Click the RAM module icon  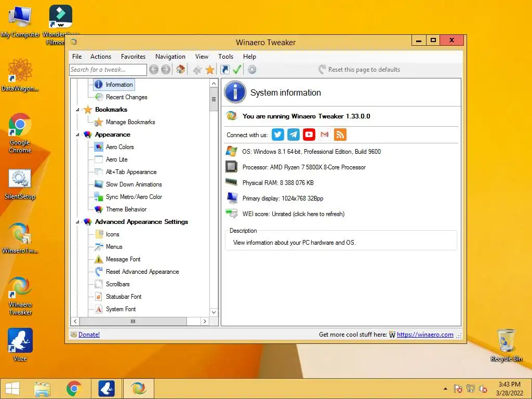232,182
